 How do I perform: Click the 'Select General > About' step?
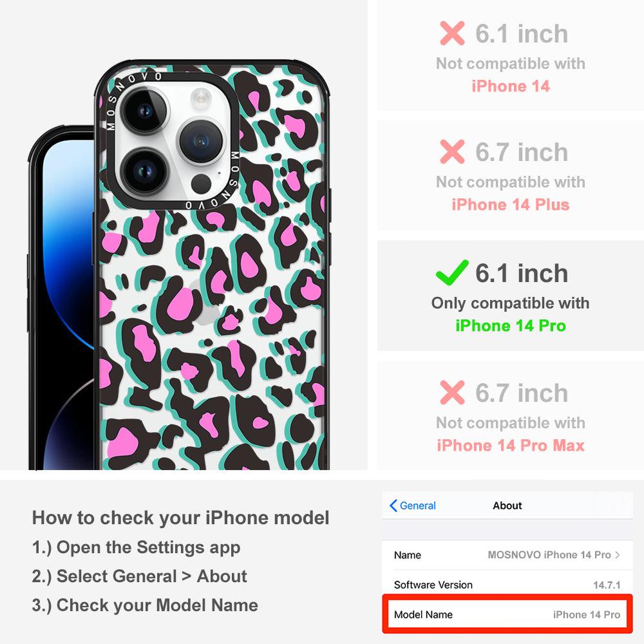[140, 576]
